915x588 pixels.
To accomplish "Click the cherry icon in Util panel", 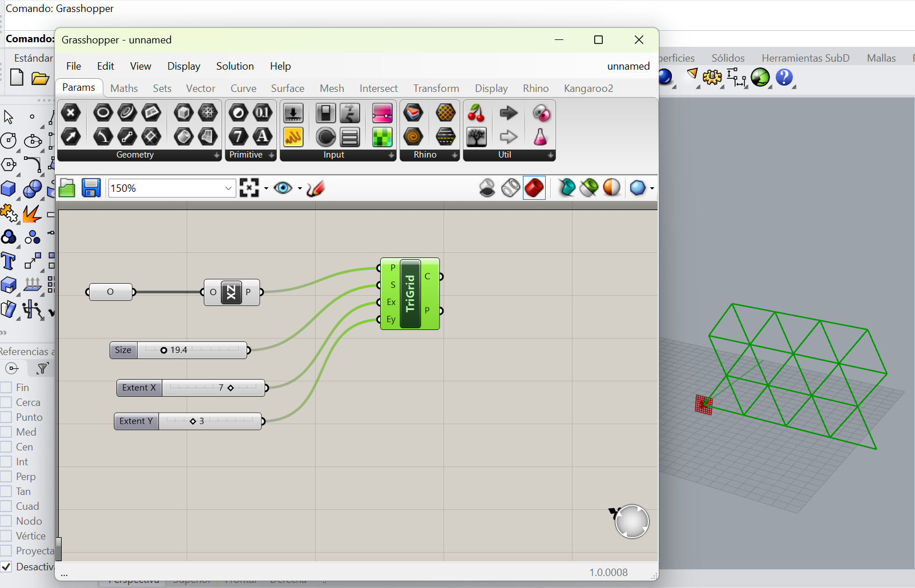I will click(475, 113).
